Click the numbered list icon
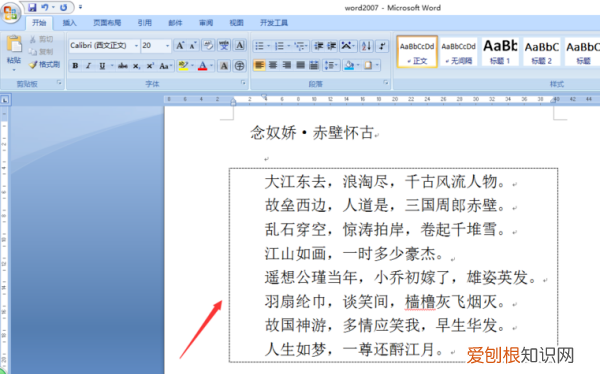Image resolution: width=600 pixels, height=374 pixels. [x=279, y=46]
